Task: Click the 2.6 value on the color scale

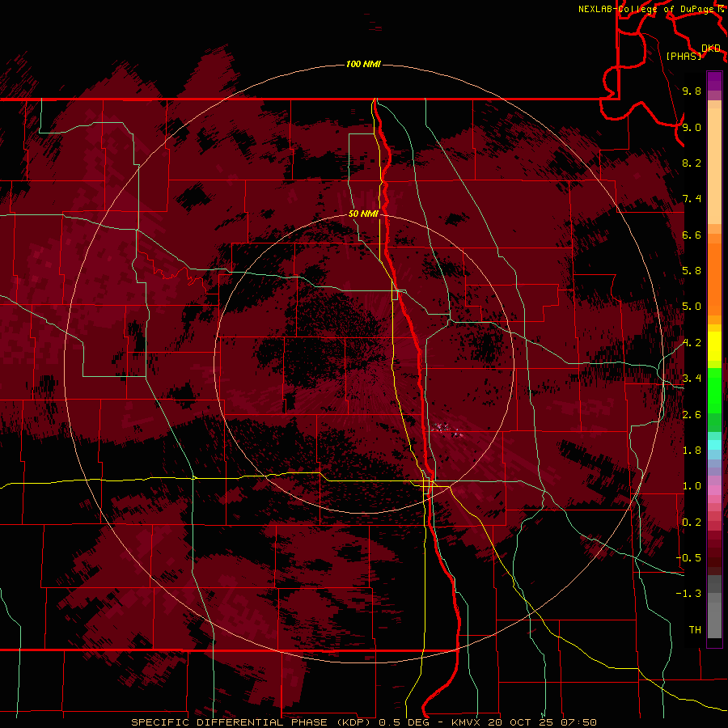Action: (692, 415)
